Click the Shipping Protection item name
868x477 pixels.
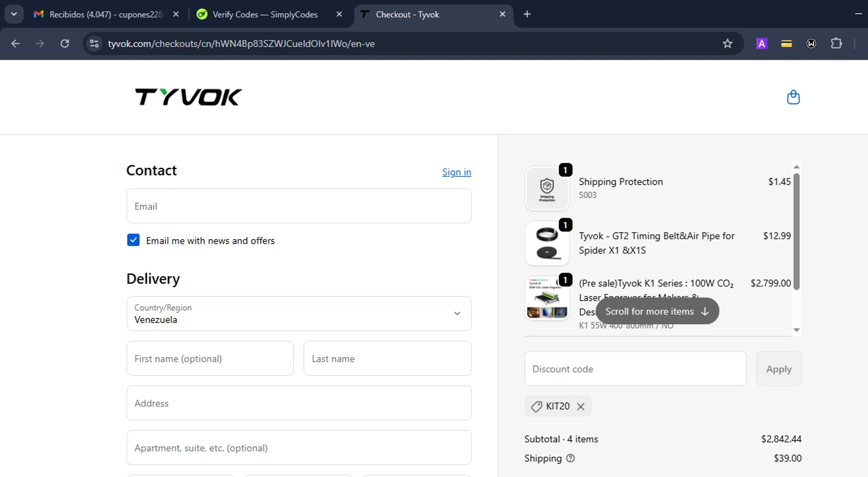point(621,182)
